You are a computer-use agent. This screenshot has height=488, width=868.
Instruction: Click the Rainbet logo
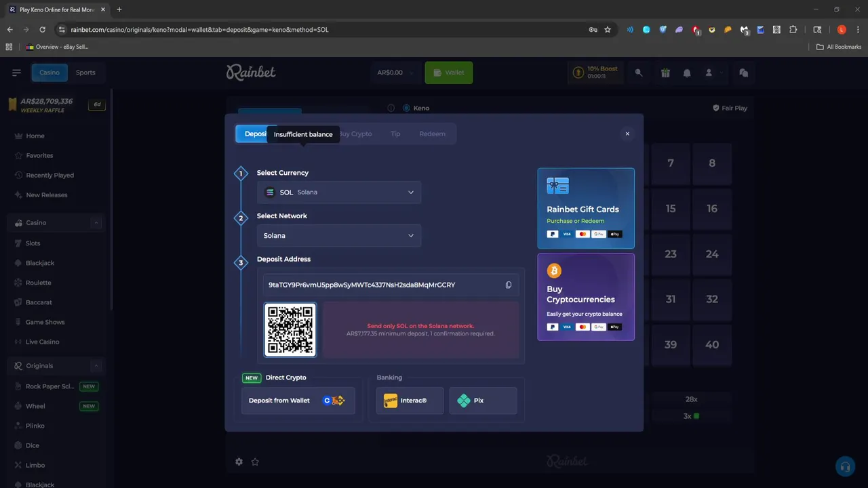click(251, 72)
